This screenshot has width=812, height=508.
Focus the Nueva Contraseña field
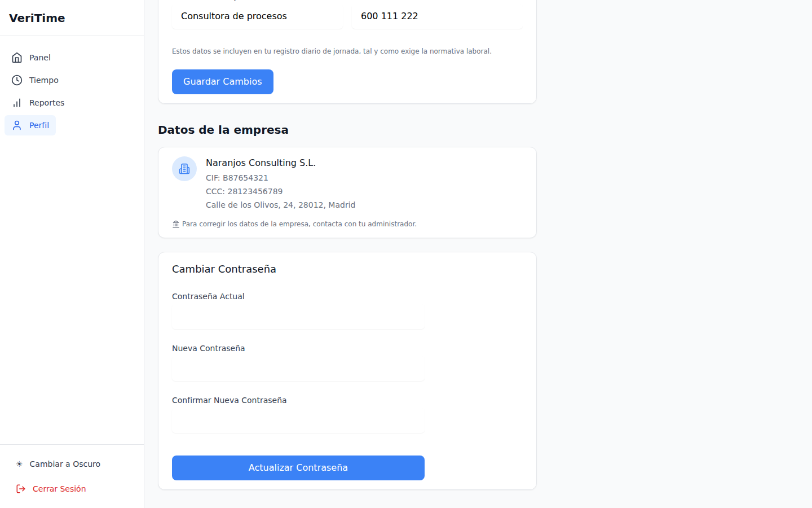[x=298, y=369]
